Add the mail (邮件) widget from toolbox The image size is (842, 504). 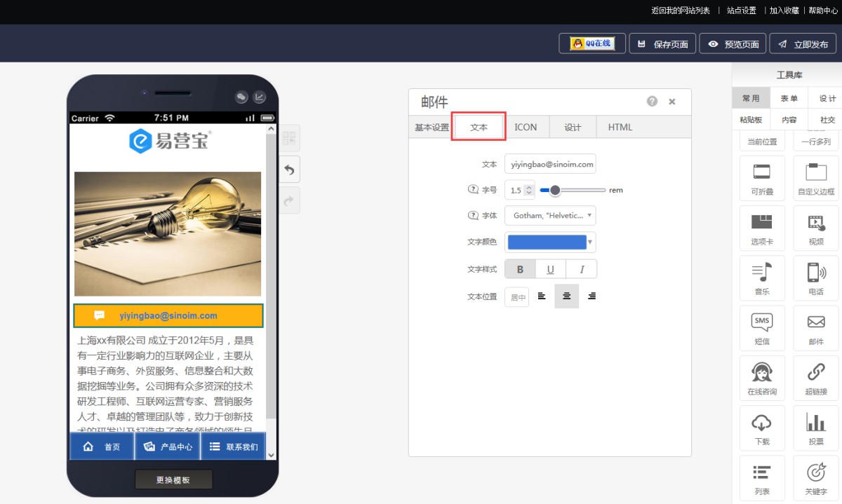(816, 329)
